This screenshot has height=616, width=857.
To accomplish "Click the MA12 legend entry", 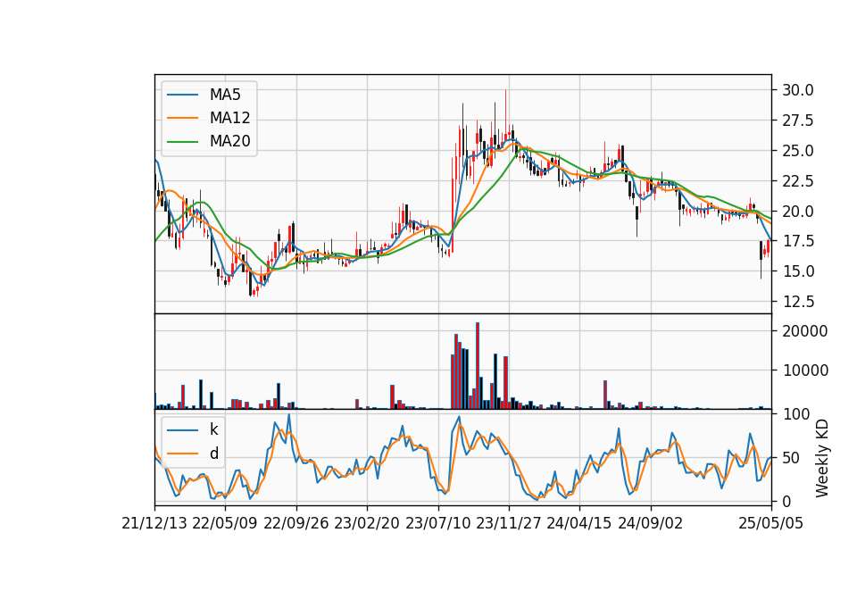I will 208,118.
